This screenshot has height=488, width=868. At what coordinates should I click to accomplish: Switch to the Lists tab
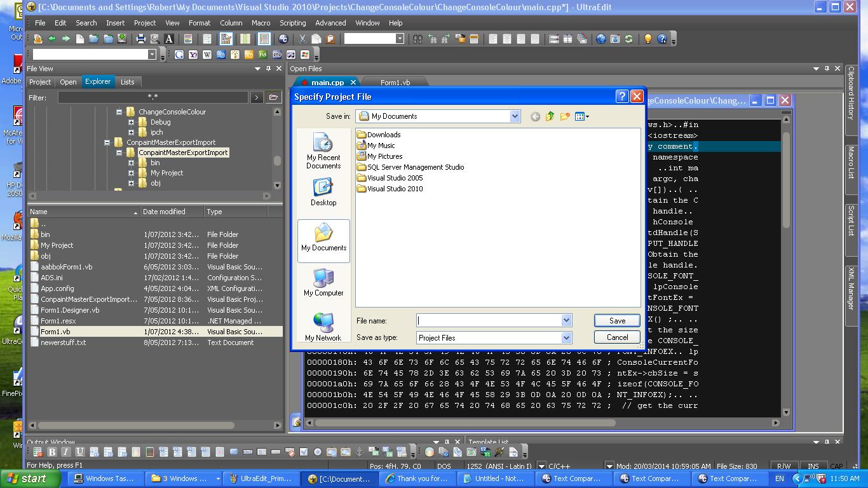tap(127, 82)
